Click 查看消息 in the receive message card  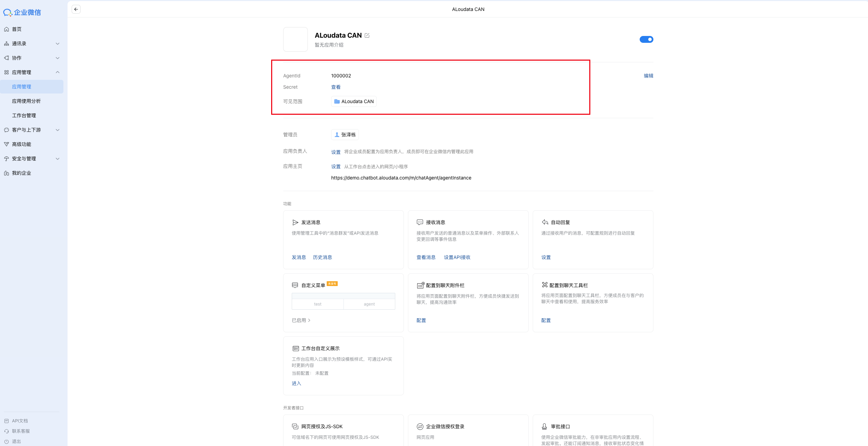[426, 257]
